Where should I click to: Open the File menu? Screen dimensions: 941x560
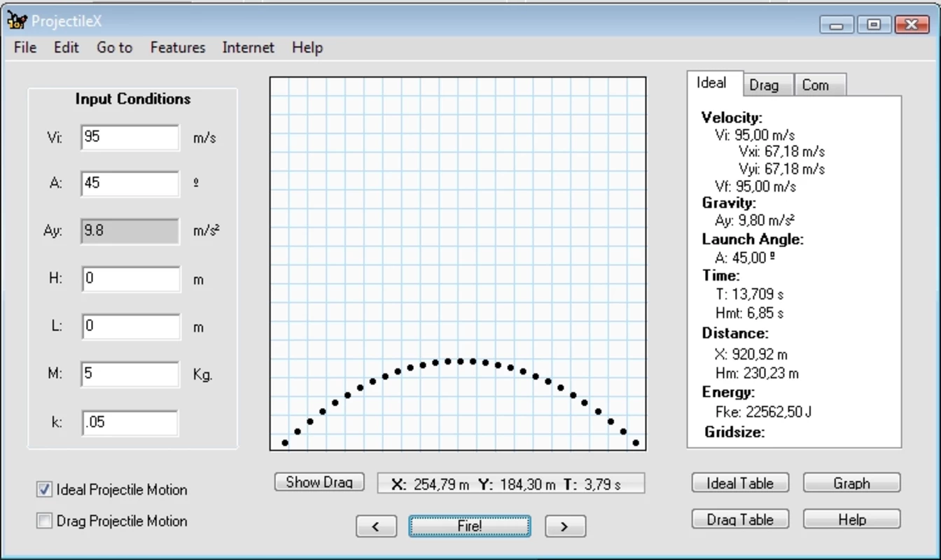pyautogui.click(x=25, y=48)
